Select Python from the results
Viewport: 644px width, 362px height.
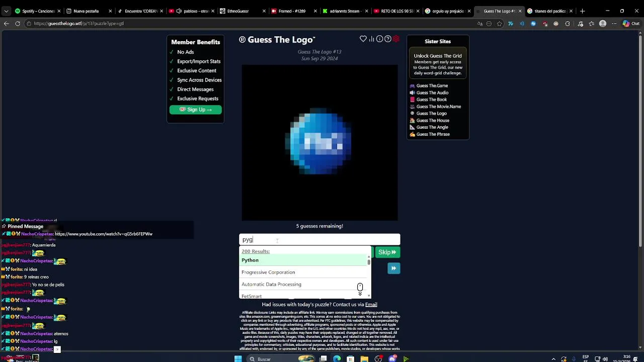pyautogui.click(x=303, y=260)
